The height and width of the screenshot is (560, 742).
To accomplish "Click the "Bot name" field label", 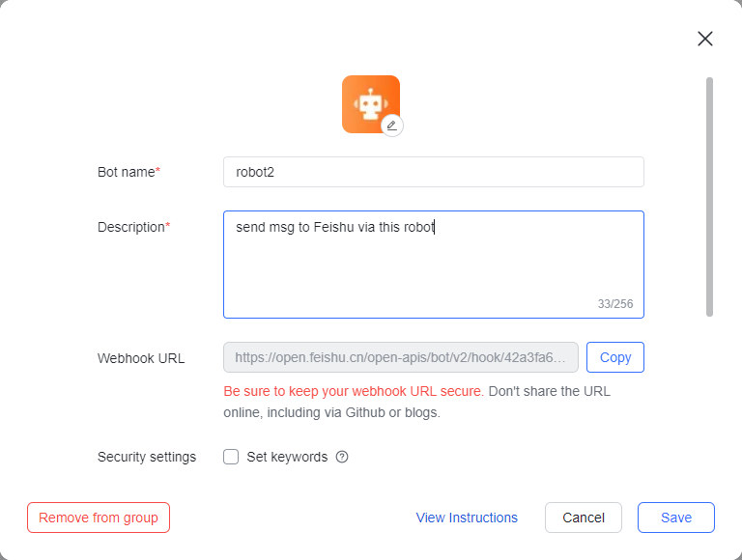I will [127, 172].
